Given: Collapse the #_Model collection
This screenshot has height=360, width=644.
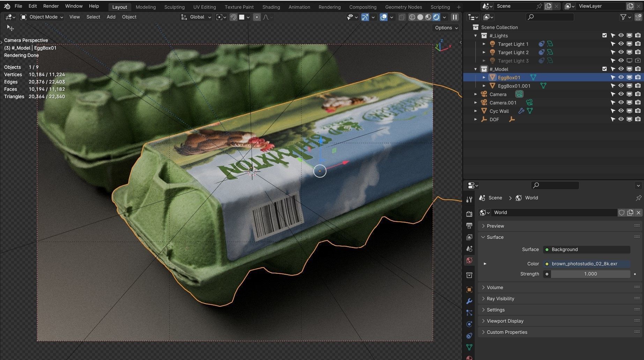Looking at the screenshot, I should click(475, 69).
